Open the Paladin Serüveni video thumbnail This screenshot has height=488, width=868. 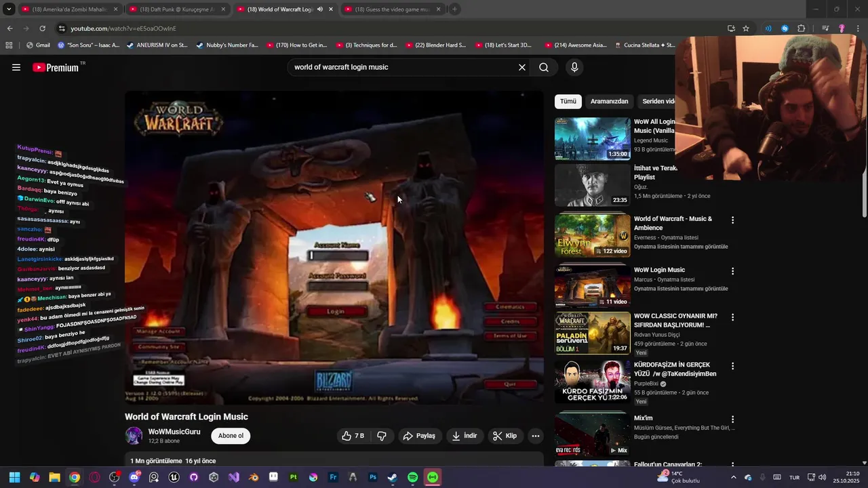(x=593, y=333)
